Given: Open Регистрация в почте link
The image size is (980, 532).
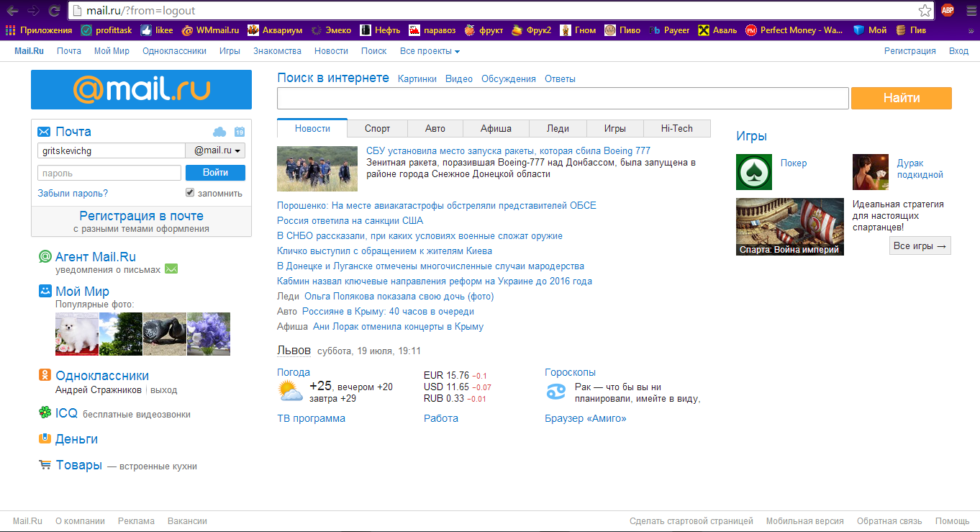Looking at the screenshot, I should click(x=141, y=215).
